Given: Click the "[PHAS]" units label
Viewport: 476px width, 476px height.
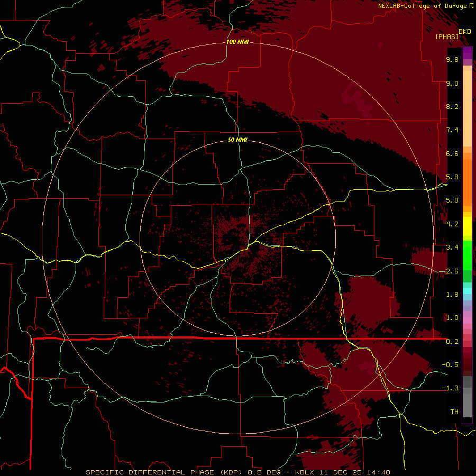Looking at the screenshot, I should click(447, 37).
